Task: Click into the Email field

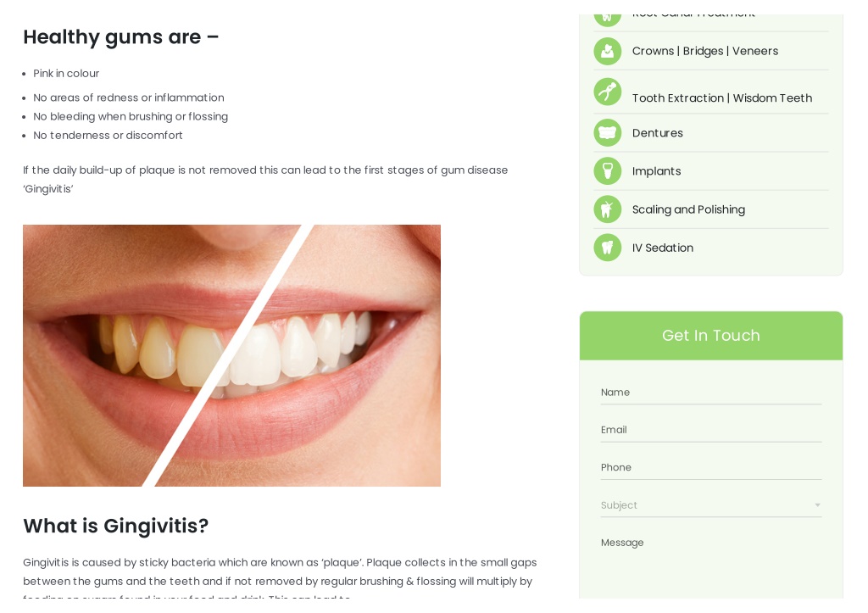Action: [x=711, y=430]
